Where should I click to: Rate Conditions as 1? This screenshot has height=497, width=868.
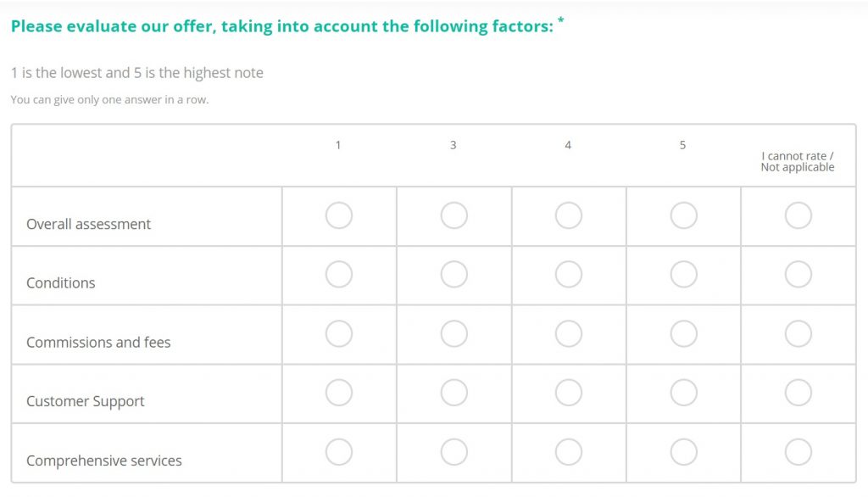click(x=339, y=274)
